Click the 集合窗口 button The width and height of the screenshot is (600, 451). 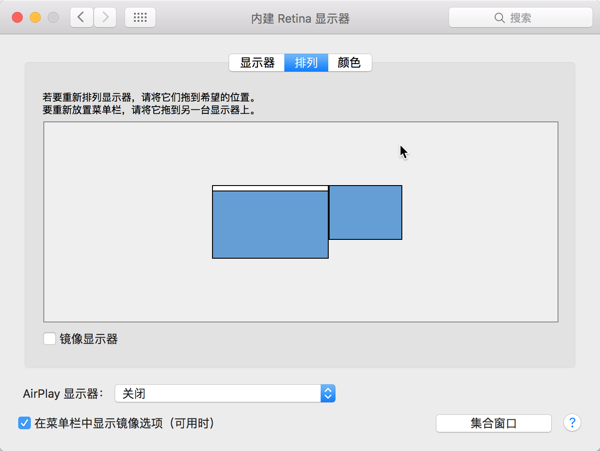493,423
